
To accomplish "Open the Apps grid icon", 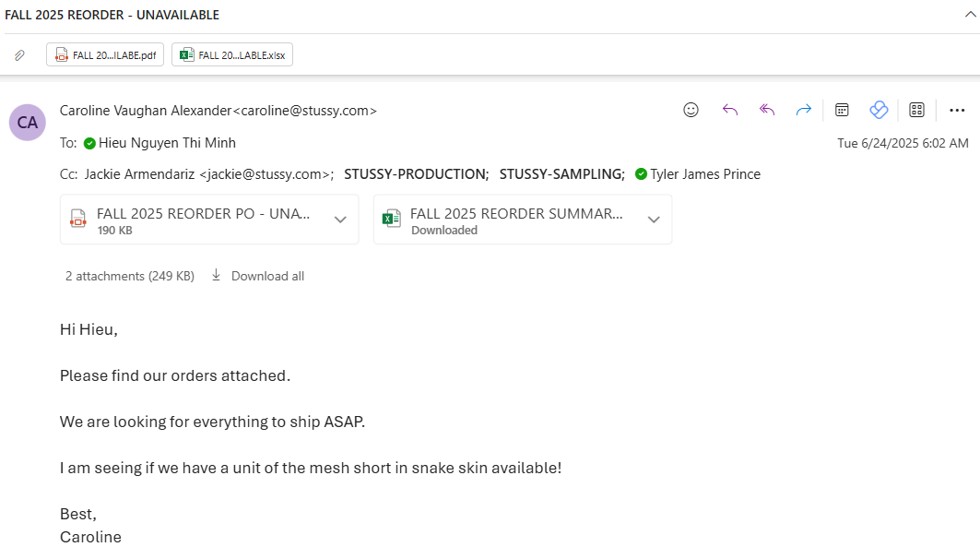I will tap(916, 110).
